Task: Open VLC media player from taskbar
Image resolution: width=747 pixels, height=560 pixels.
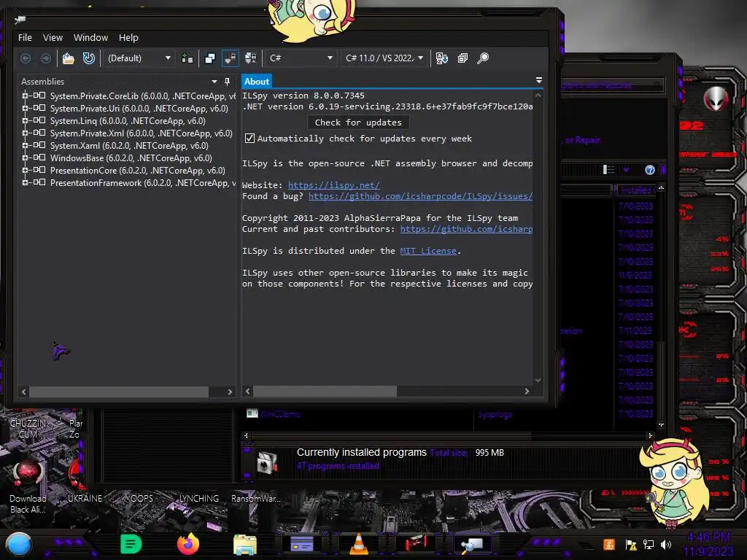Action: pyautogui.click(x=359, y=545)
